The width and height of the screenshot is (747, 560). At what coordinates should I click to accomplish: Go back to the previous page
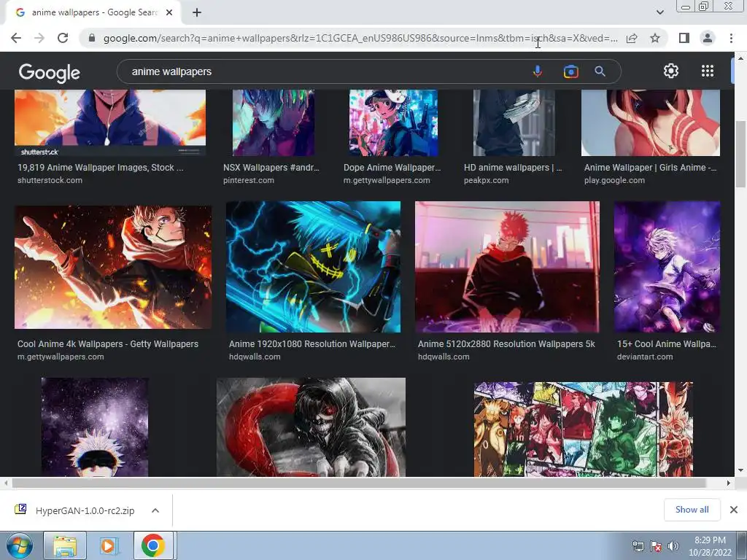pyautogui.click(x=16, y=38)
